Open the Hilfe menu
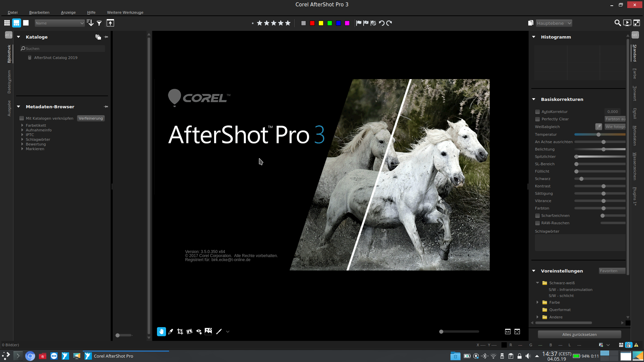 pyautogui.click(x=91, y=12)
